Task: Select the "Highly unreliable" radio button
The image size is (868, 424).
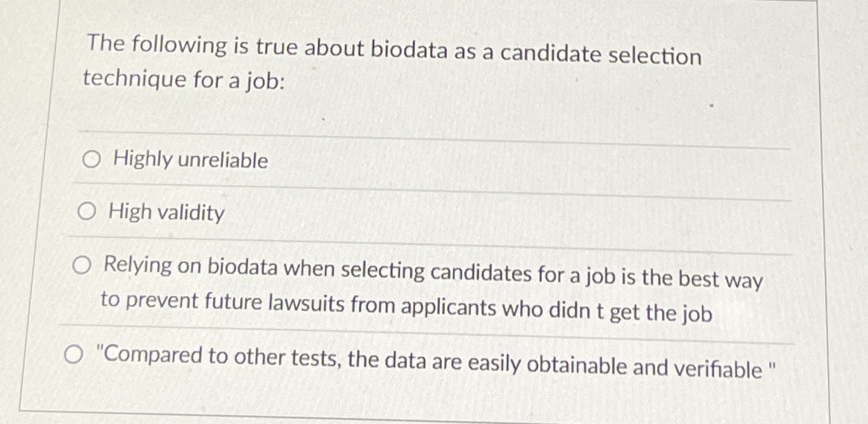Action: coord(91,159)
